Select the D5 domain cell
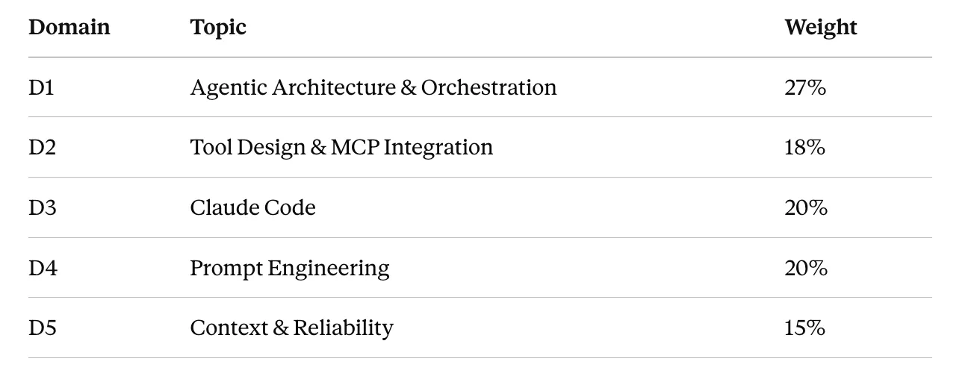The image size is (980, 385). [x=43, y=328]
